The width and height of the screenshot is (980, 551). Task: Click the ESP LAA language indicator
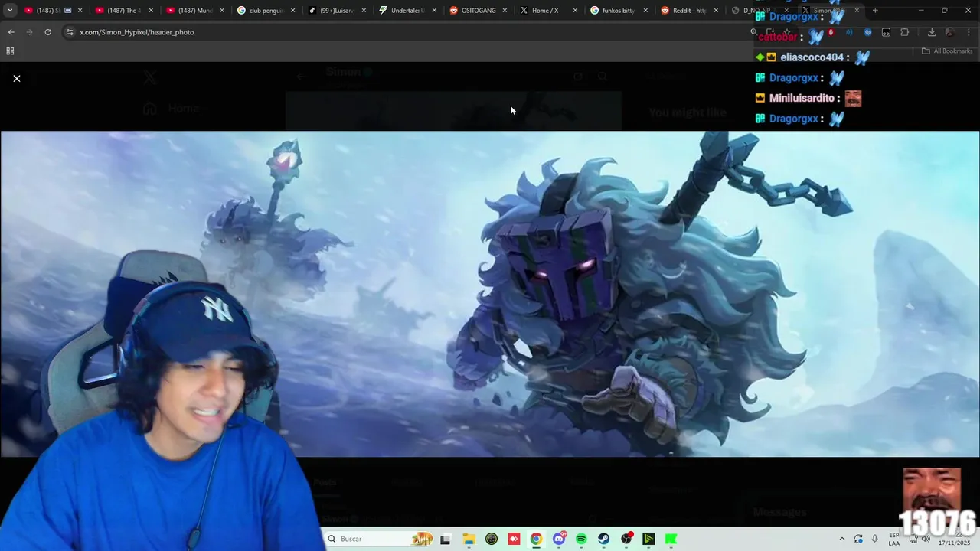(x=894, y=539)
